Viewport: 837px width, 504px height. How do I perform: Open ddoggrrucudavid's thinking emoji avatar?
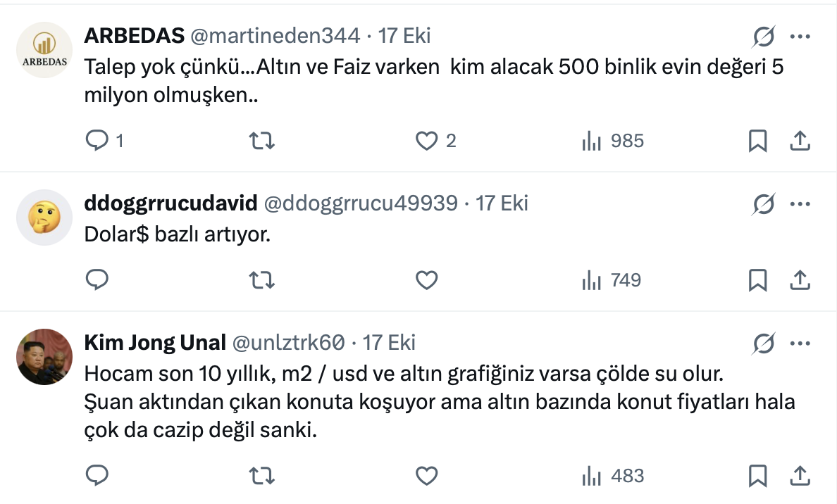(44, 218)
